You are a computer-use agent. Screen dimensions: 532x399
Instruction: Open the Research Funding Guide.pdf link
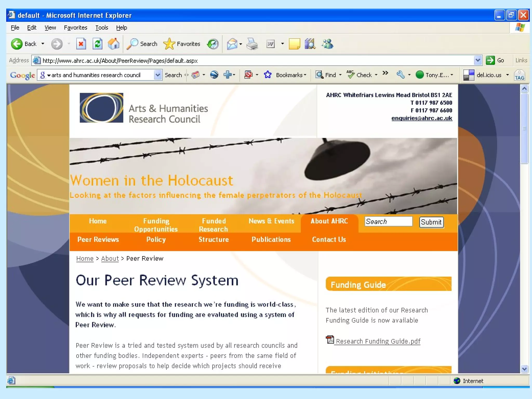pos(378,341)
